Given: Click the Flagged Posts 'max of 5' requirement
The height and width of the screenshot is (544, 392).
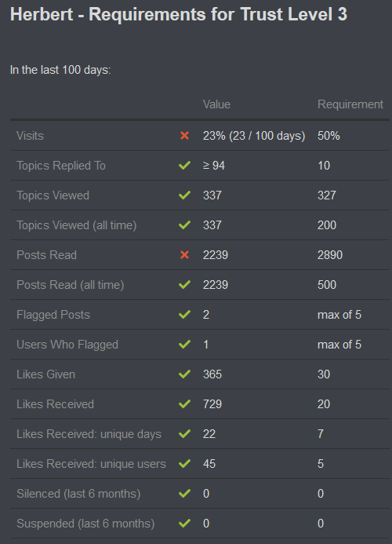Looking at the screenshot, I should (x=339, y=315).
